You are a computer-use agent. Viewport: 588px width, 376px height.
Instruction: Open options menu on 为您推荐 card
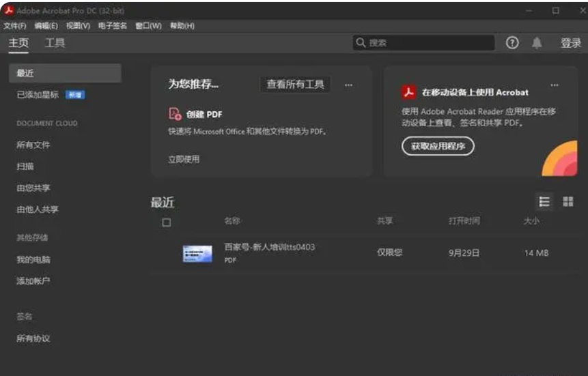pyautogui.click(x=348, y=85)
